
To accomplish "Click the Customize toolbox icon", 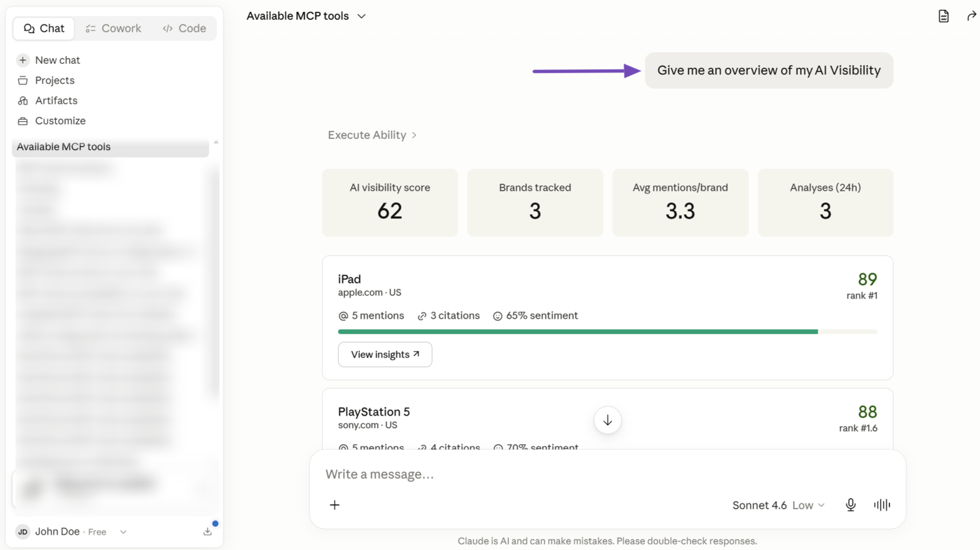I will pos(23,121).
